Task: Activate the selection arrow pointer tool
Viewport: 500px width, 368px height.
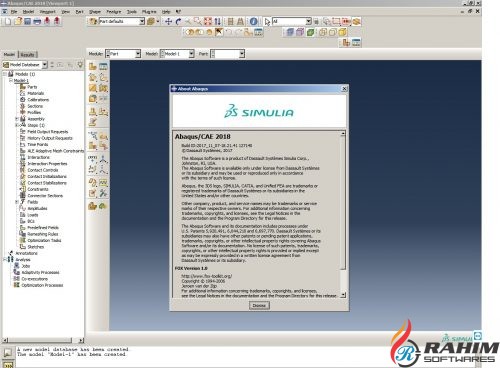Action: [267, 22]
